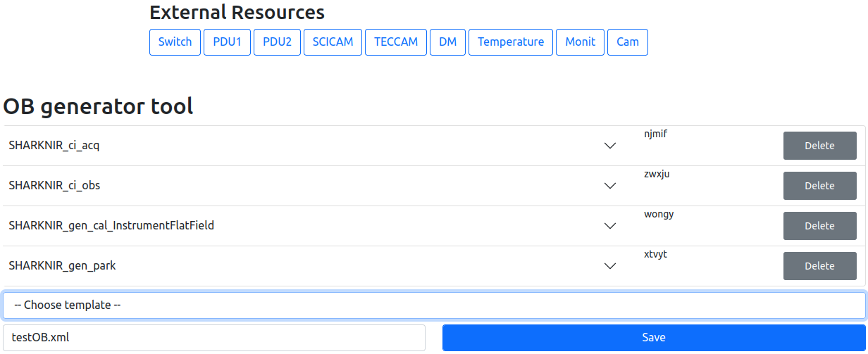
Task: Delete the SHARKNIR_gen_park template
Action: pyautogui.click(x=819, y=266)
